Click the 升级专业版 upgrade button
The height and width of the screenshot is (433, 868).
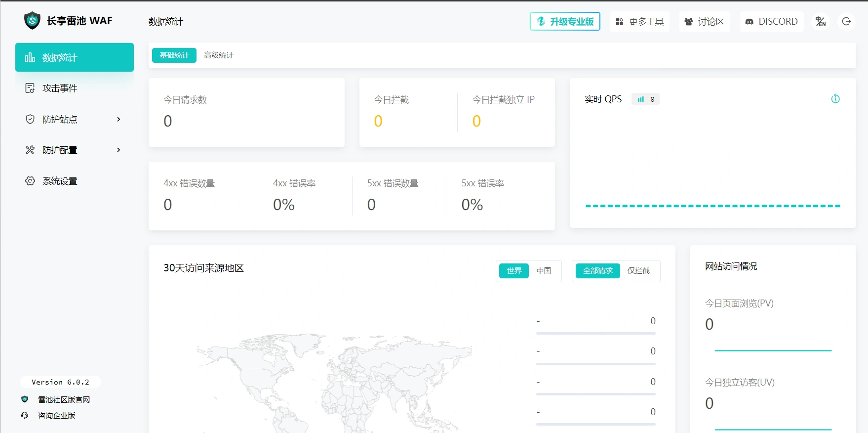pyautogui.click(x=565, y=21)
